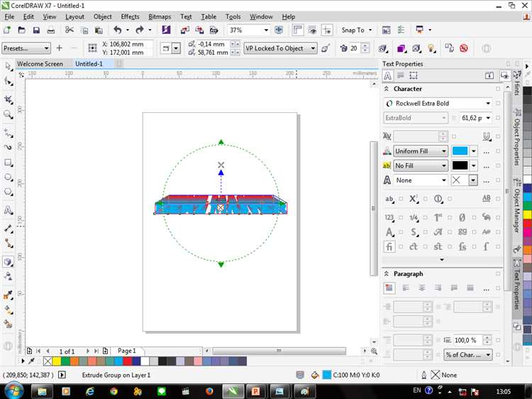Click the Open file icon
This screenshot has width=532, height=399.
21,30
